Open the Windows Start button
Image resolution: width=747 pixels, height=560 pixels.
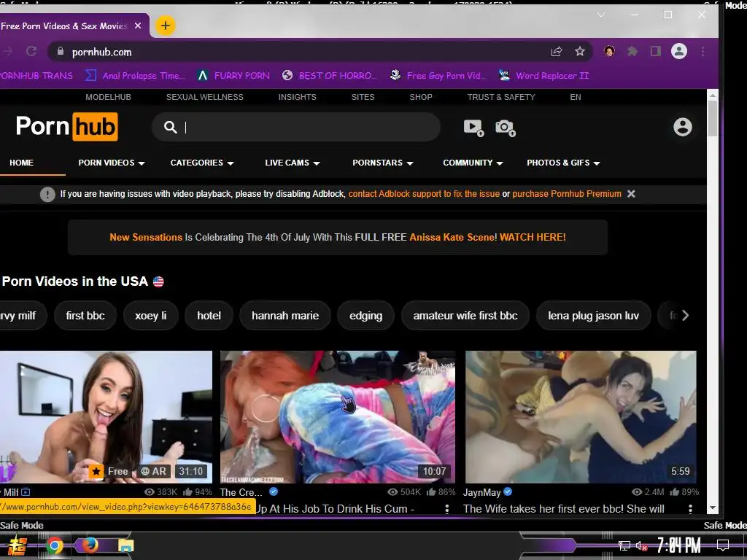tap(17, 545)
